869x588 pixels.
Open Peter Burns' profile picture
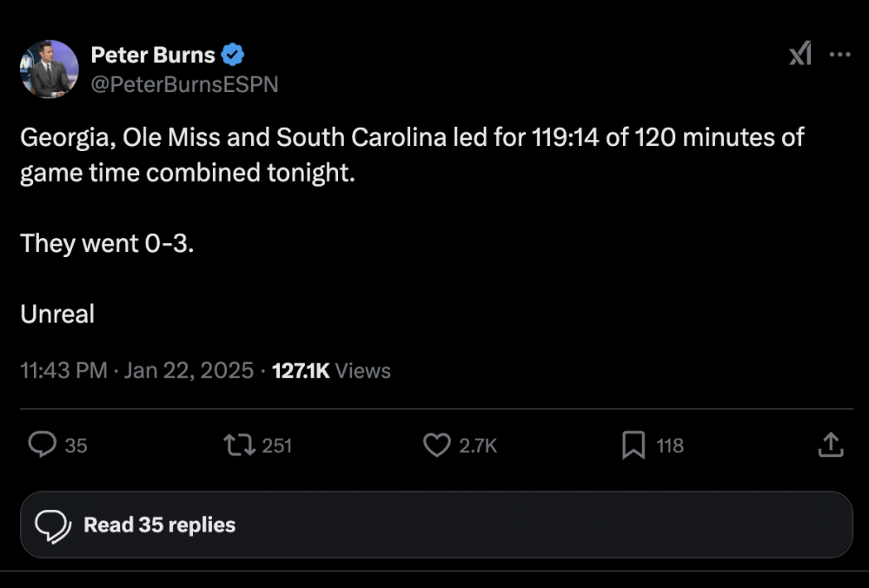coord(50,69)
